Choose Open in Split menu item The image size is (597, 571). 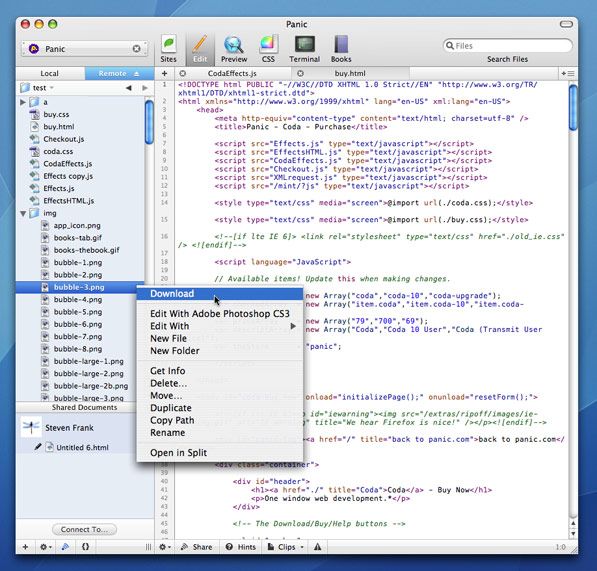coord(220,453)
